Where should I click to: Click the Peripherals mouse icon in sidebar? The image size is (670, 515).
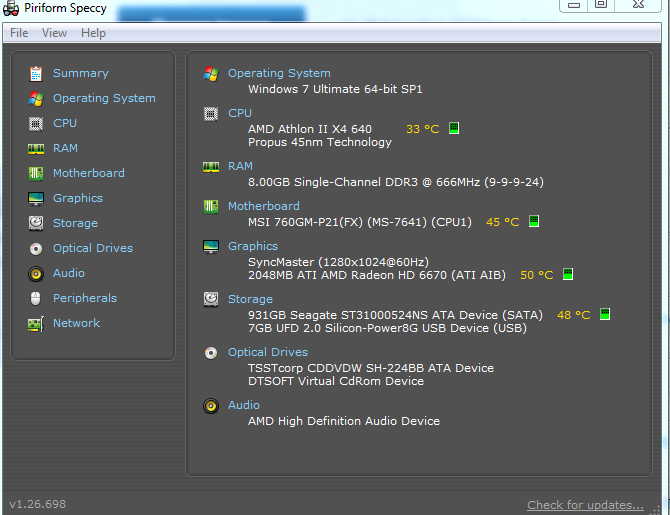click(x=36, y=298)
